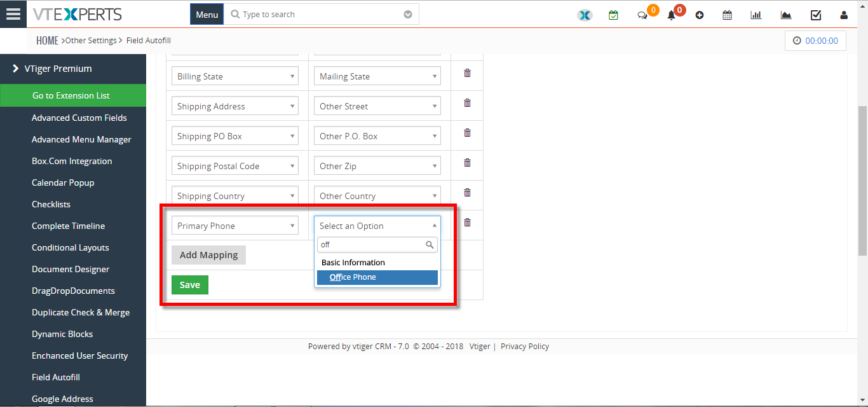Focus the Type to search field
This screenshot has height=407, width=868.
point(322,15)
